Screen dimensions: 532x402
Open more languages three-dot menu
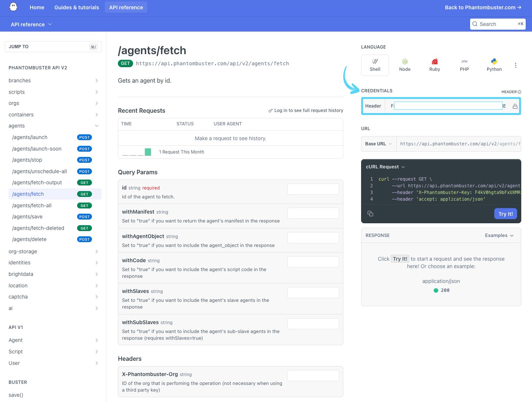(x=515, y=65)
